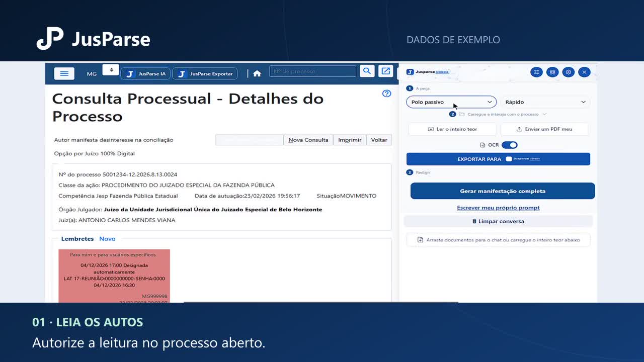This screenshot has width=644, height=362.
Task: Click the Órgão Julgador court name text
Action: (213, 209)
